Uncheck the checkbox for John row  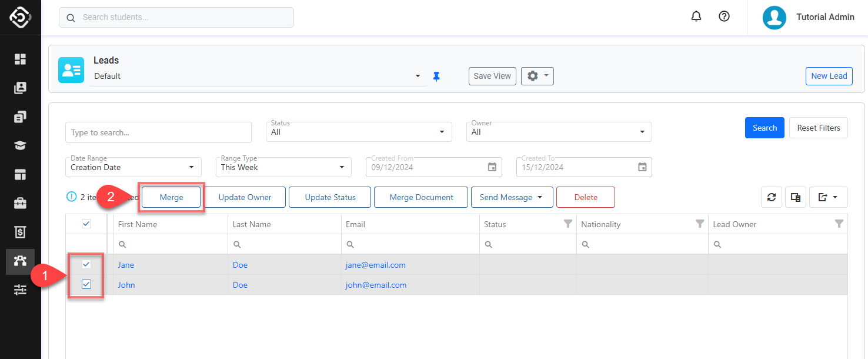point(86,285)
